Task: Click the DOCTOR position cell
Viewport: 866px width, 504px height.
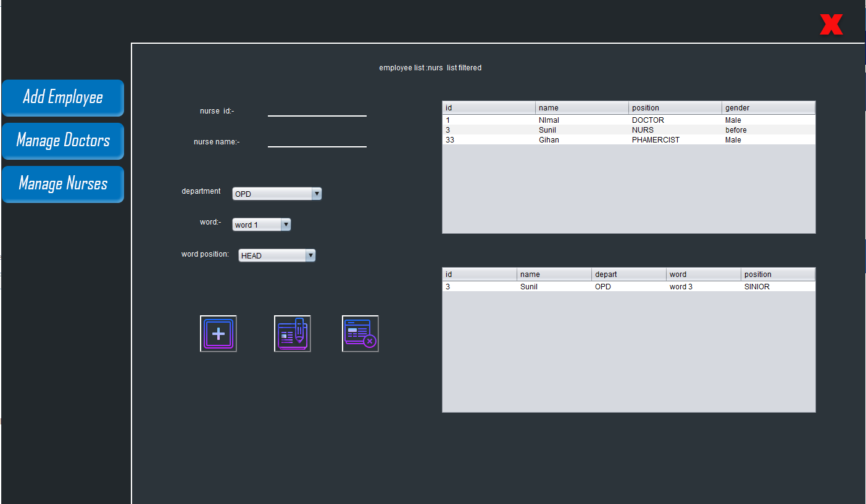Action: click(675, 120)
